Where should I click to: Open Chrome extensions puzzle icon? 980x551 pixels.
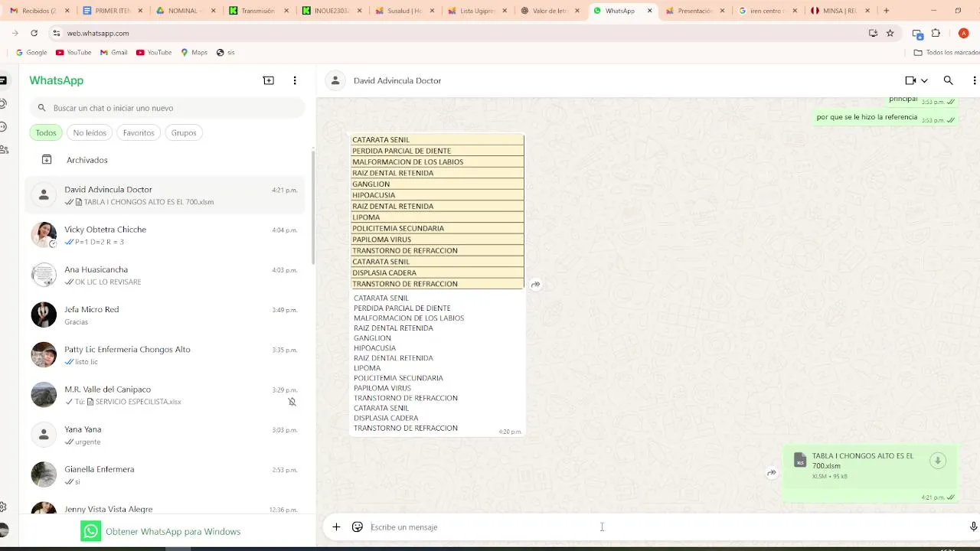[x=936, y=33]
